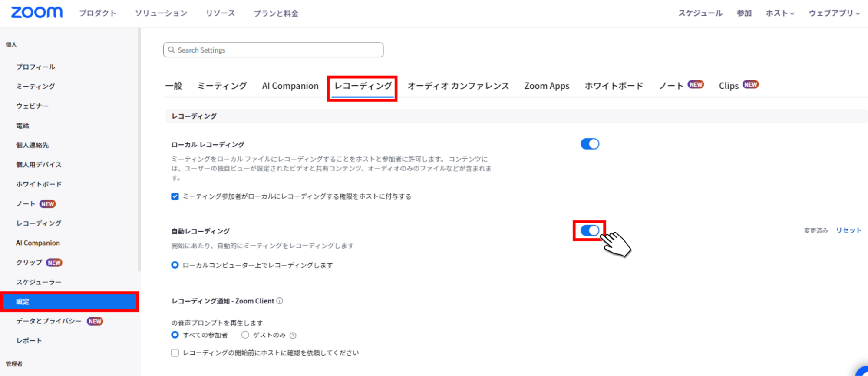Open レコーディング in the sidebar
This screenshot has width=868, height=376.
click(39, 223)
